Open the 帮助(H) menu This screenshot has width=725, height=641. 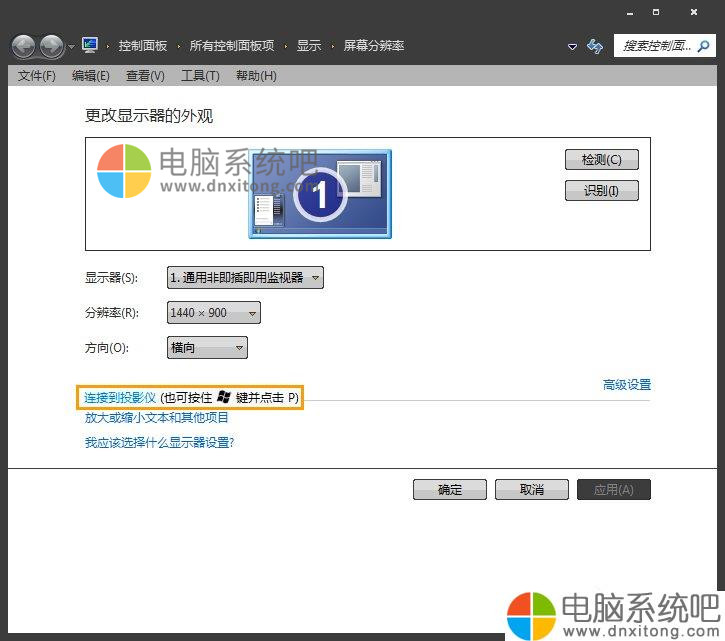tap(256, 75)
